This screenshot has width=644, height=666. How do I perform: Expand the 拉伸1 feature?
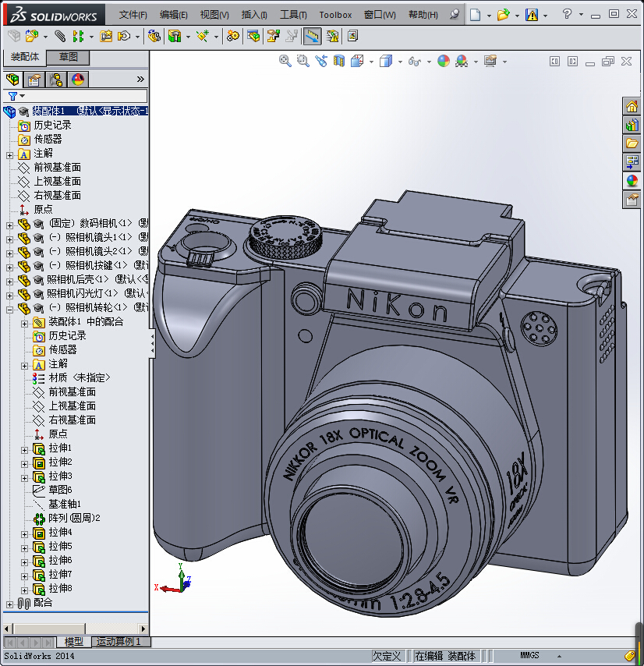coord(25,450)
